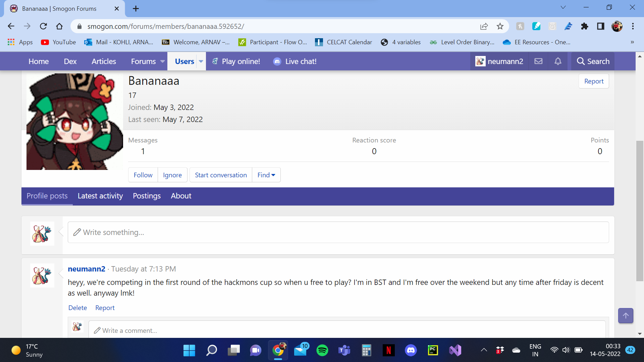Switch to the Latest activity tab

100,196
